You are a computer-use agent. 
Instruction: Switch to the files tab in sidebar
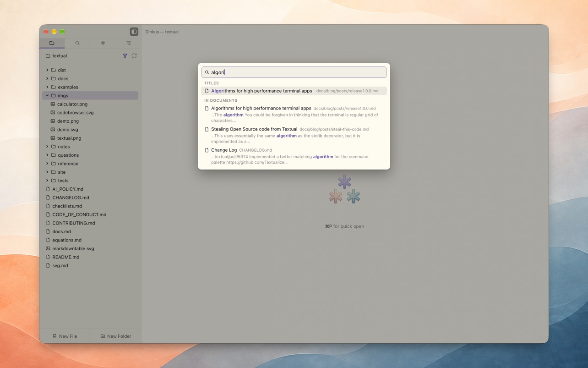tap(52, 43)
